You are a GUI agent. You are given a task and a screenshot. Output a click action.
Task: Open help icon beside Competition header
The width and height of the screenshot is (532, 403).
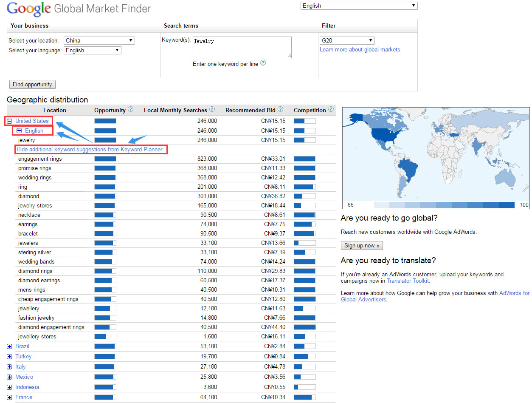tap(331, 109)
